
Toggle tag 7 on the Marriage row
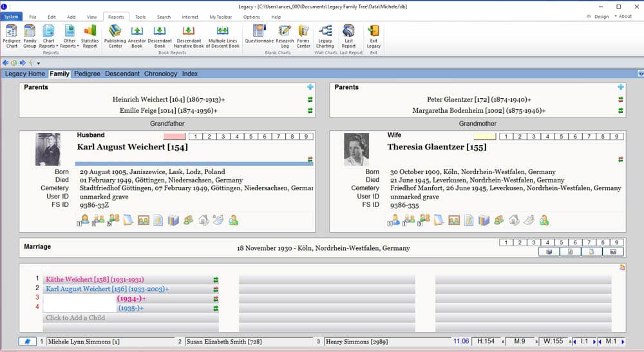[x=589, y=242]
